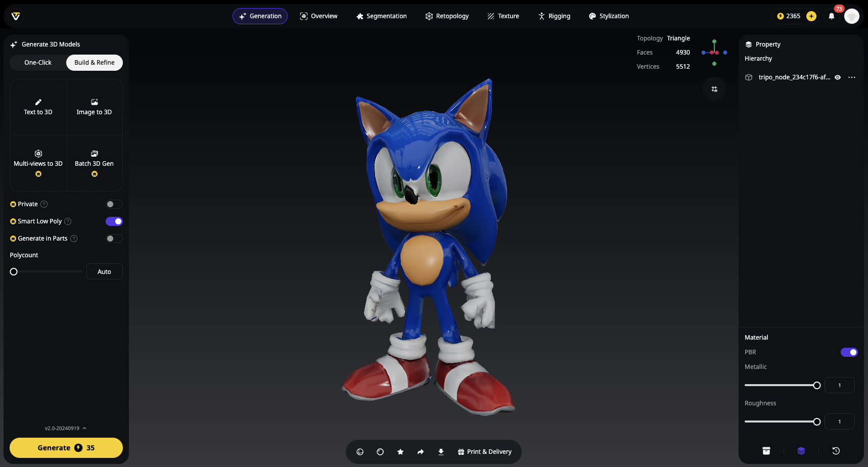Toggle visibility of tripo_node eye icon
The image size is (868, 467).
click(838, 77)
